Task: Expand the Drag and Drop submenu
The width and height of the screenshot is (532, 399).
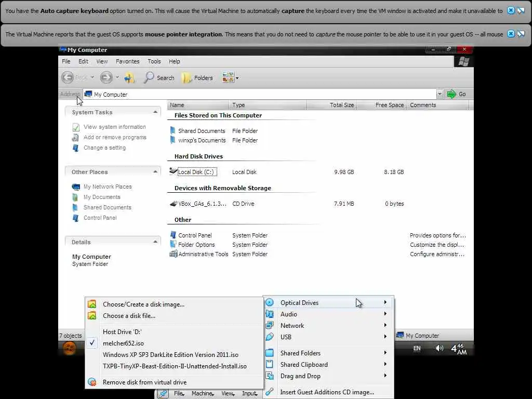Action: pos(328,376)
